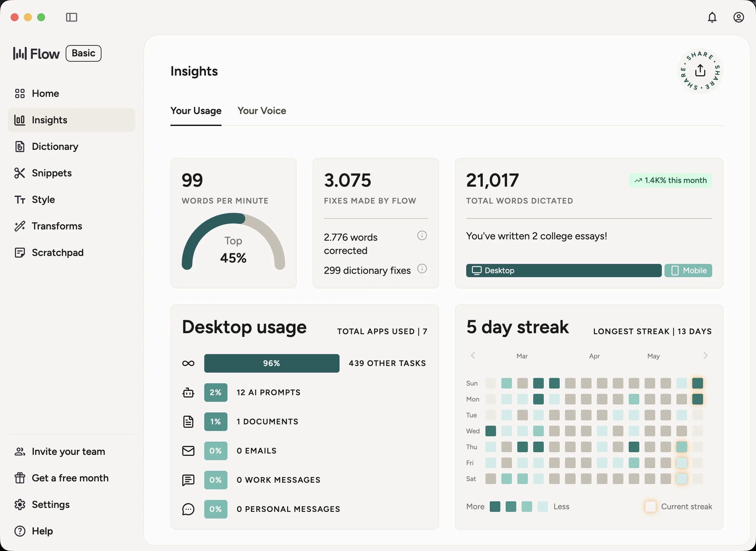Screen dimensions: 756x551
Task: Go to next months in streak calendar
Action: (705, 355)
